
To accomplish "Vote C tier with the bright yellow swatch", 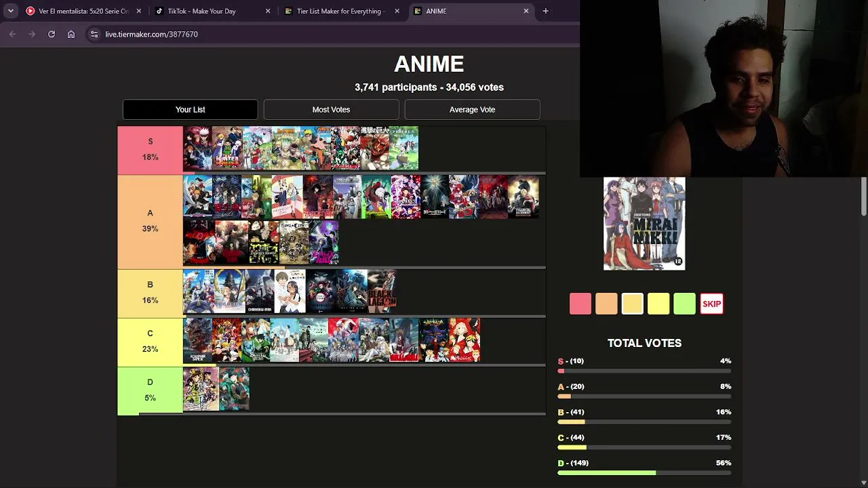I will (658, 304).
